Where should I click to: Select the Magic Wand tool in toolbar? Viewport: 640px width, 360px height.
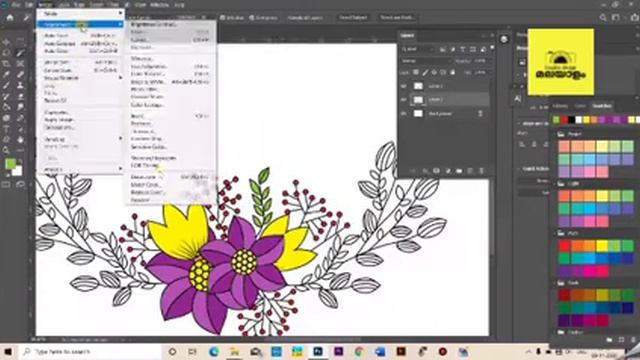[20, 53]
